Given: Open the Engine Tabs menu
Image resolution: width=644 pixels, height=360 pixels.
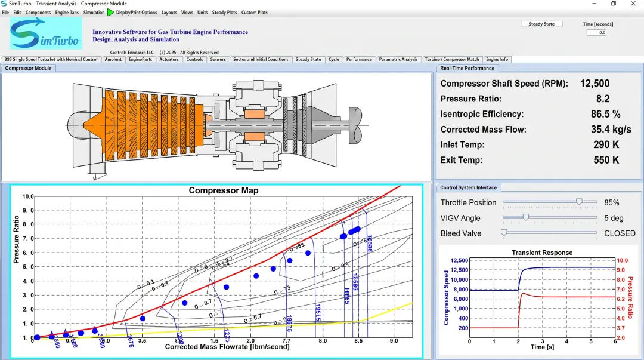Looking at the screenshot, I should 67,13.
